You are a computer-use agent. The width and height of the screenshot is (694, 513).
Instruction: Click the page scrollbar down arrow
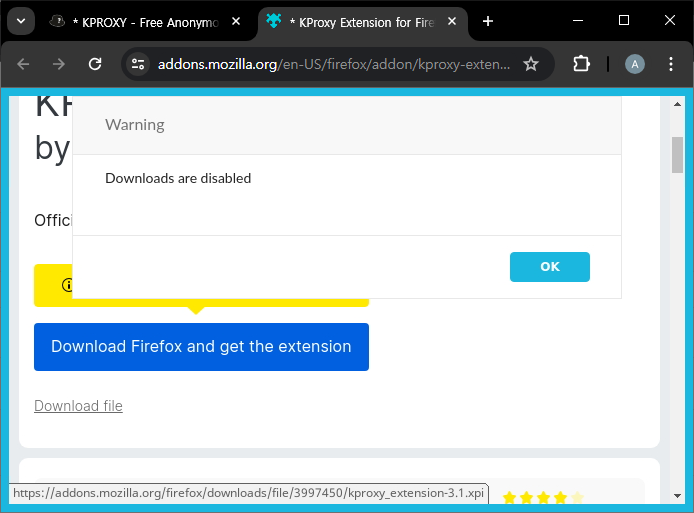click(x=677, y=496)
